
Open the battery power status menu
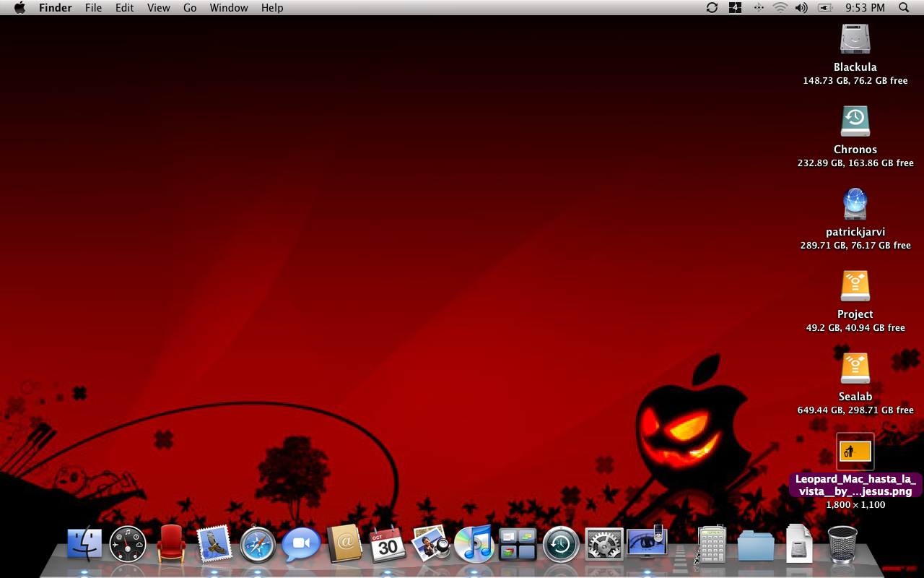pyautogui.click(x=825, y=7)
